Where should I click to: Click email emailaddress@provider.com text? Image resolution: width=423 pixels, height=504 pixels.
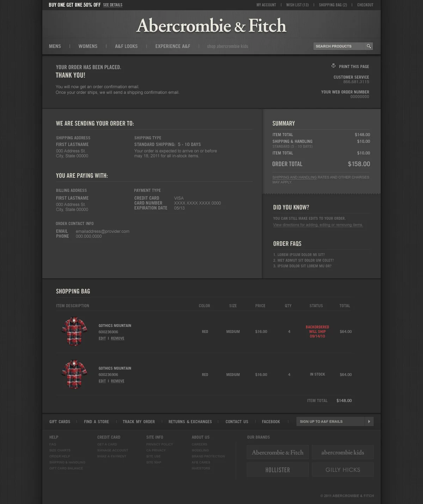pos(103,231)
